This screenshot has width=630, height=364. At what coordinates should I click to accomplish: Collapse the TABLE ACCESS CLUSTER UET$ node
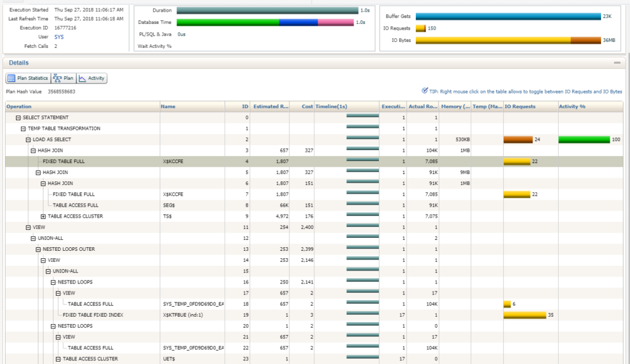tap(58, 358)
